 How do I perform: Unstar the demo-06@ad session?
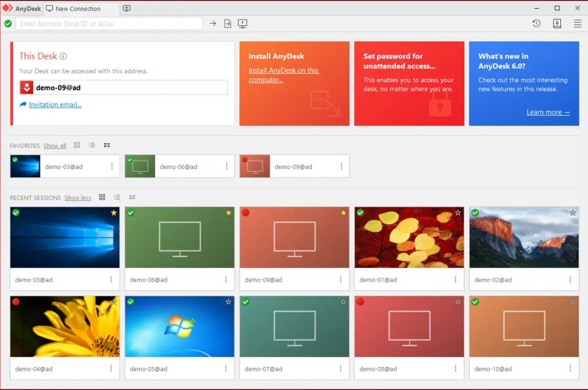[228, 212]
